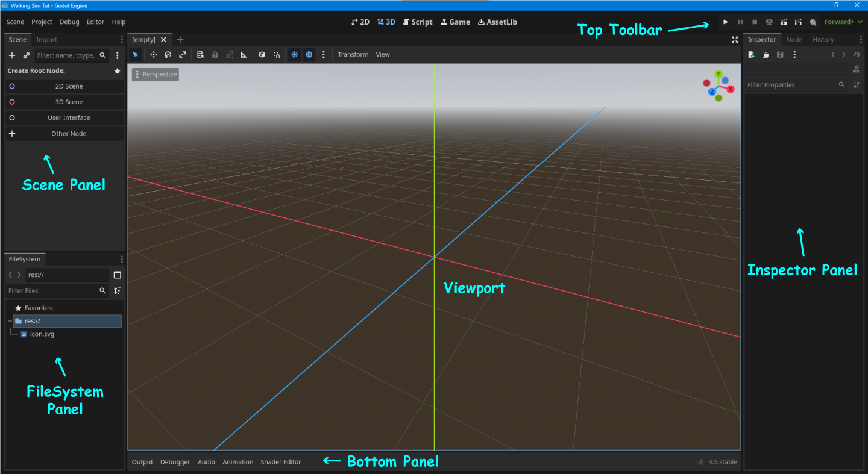
Task: Toggle the preview environment globe button
Action: coord(309,55)
